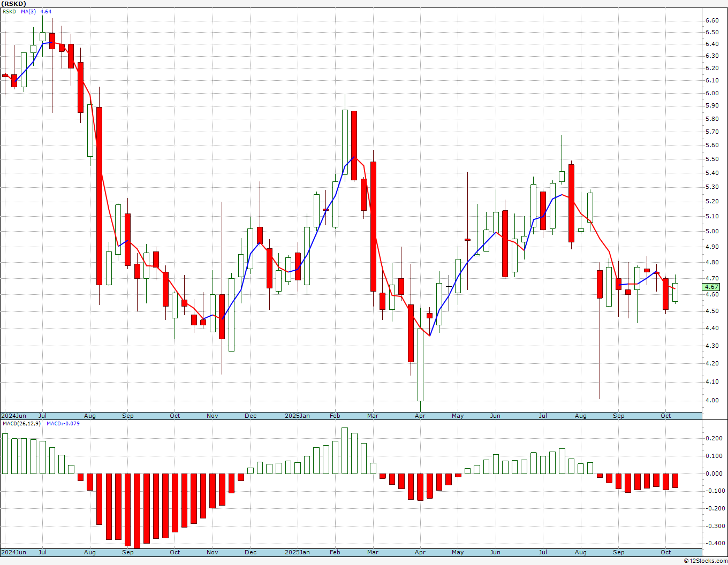Viewport: 728px width, 565px height.
Task: Click the 0.000 MACD axis label
Action: click(714, 474)
